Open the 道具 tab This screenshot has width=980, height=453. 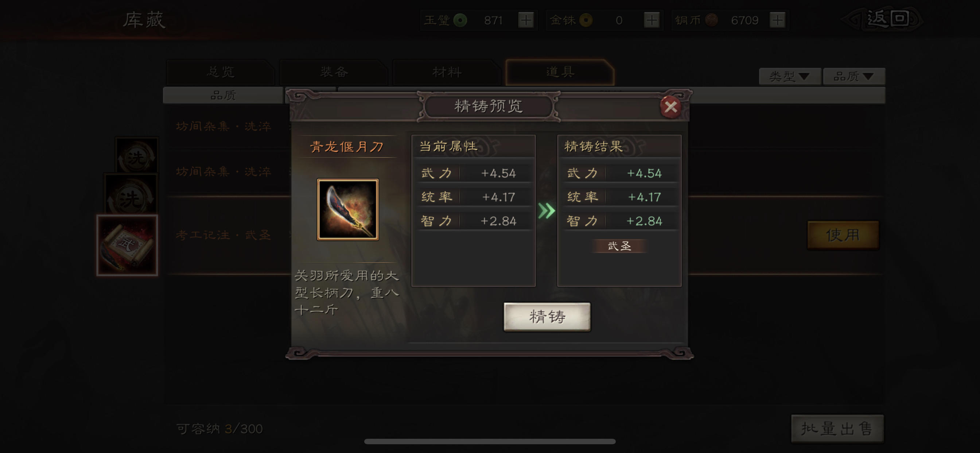click(560, 72)
